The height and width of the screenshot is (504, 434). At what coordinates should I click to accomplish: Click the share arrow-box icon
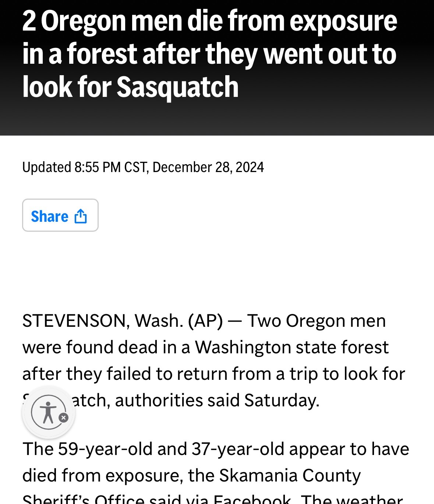[81, 216]
